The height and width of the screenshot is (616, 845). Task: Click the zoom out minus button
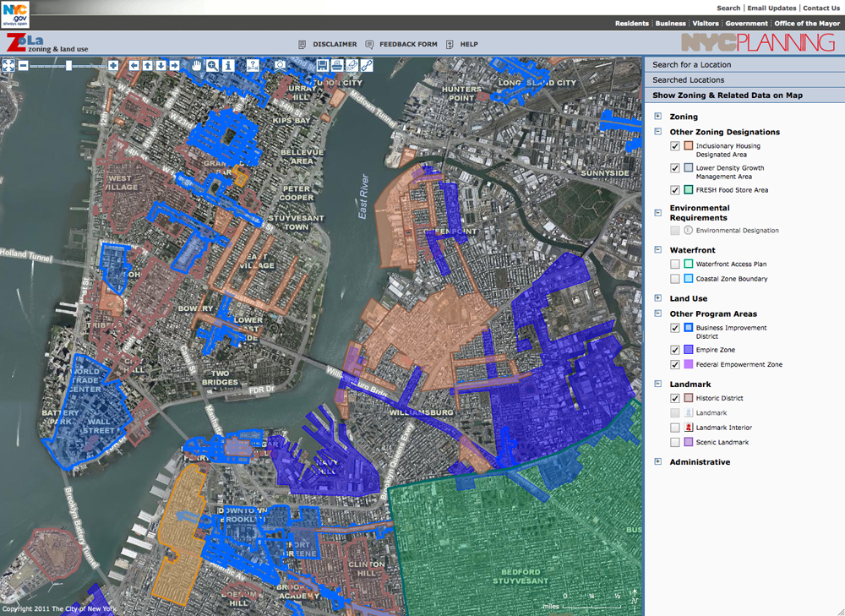pos(23,65)
